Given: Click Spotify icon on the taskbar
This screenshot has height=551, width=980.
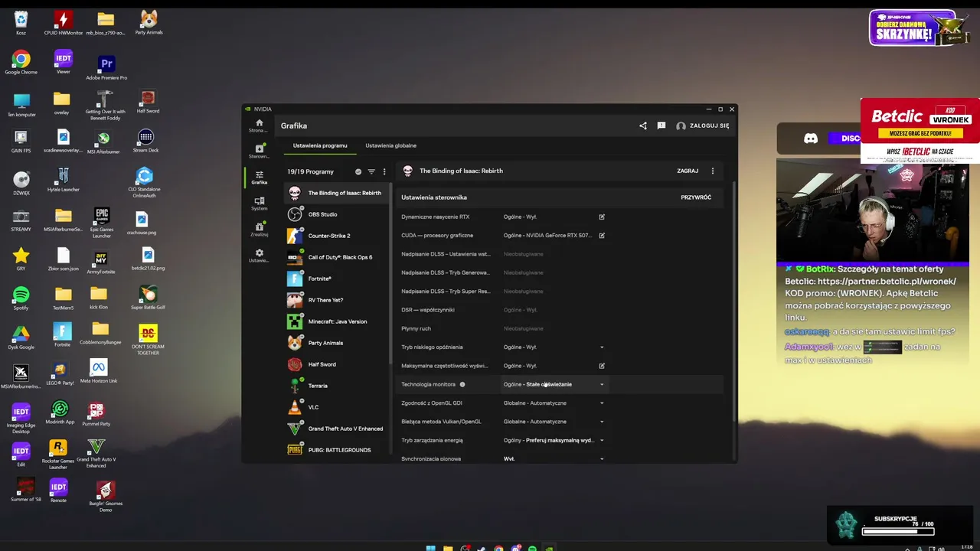Looking at the screenshot, I should 532,548.
